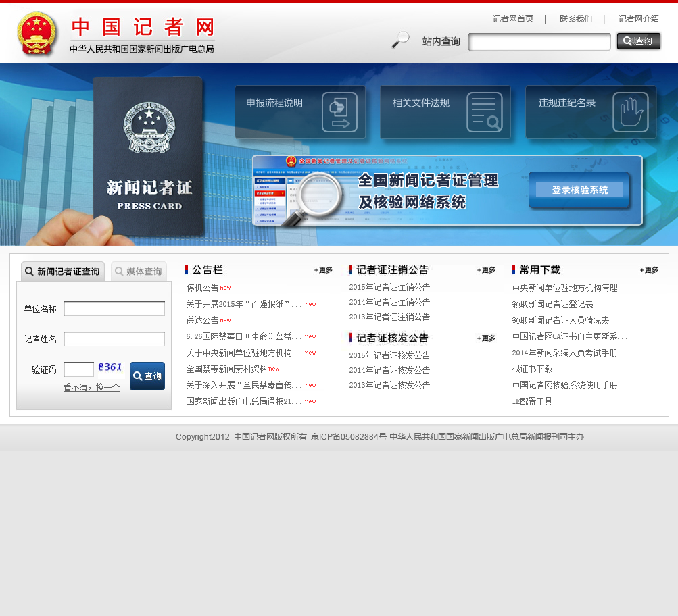Viewport: 678px width, 616px height.
Task: Click the magnifier icon beside 站内查询
Action: coord(400,40)
